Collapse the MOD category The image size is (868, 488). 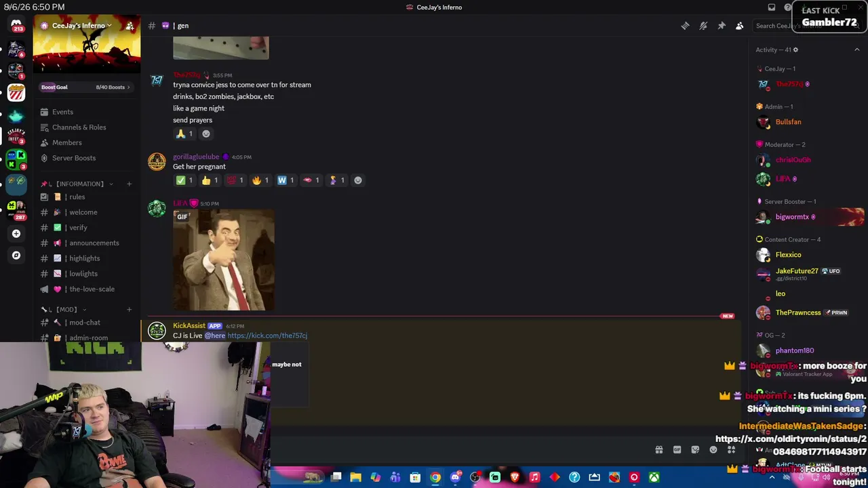click(x=64, y=310)
